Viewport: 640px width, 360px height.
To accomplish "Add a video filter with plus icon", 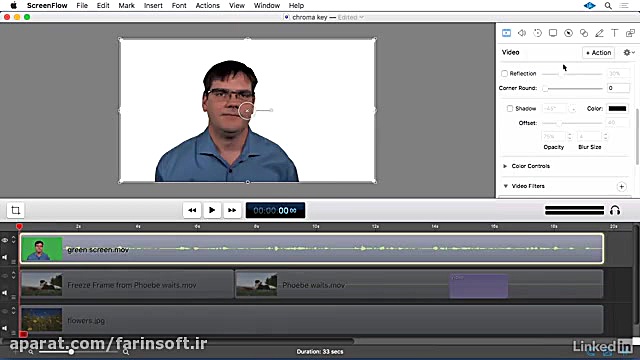I will coord(621,187).
